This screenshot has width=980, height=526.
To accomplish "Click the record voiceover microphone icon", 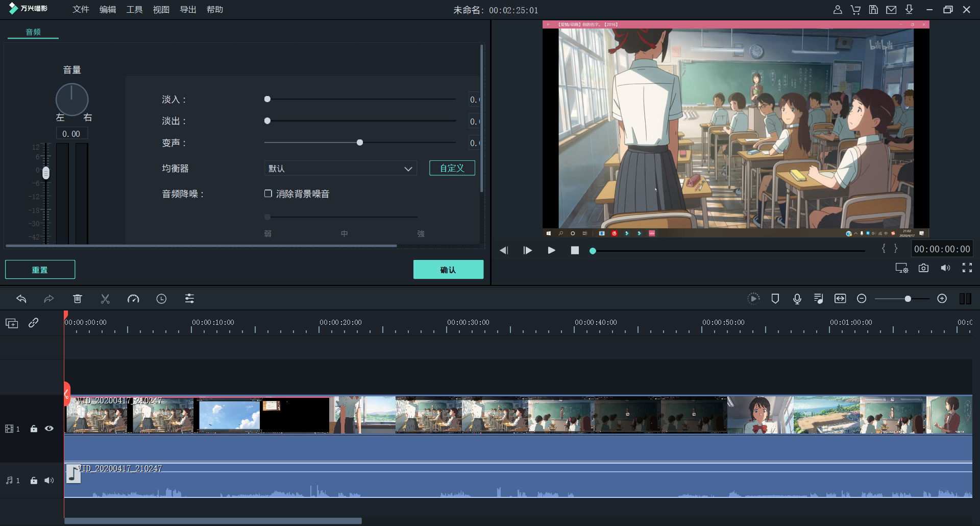I will [797, 299].
